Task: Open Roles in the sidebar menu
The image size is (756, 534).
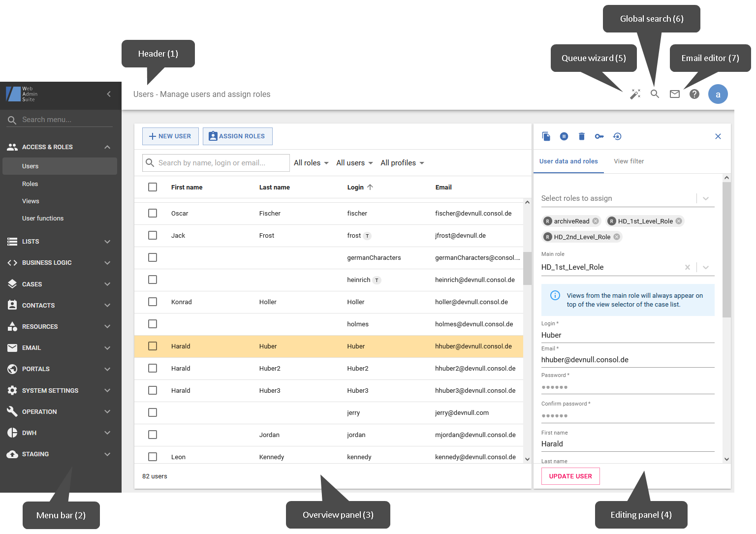Action: tap(30, 184)
